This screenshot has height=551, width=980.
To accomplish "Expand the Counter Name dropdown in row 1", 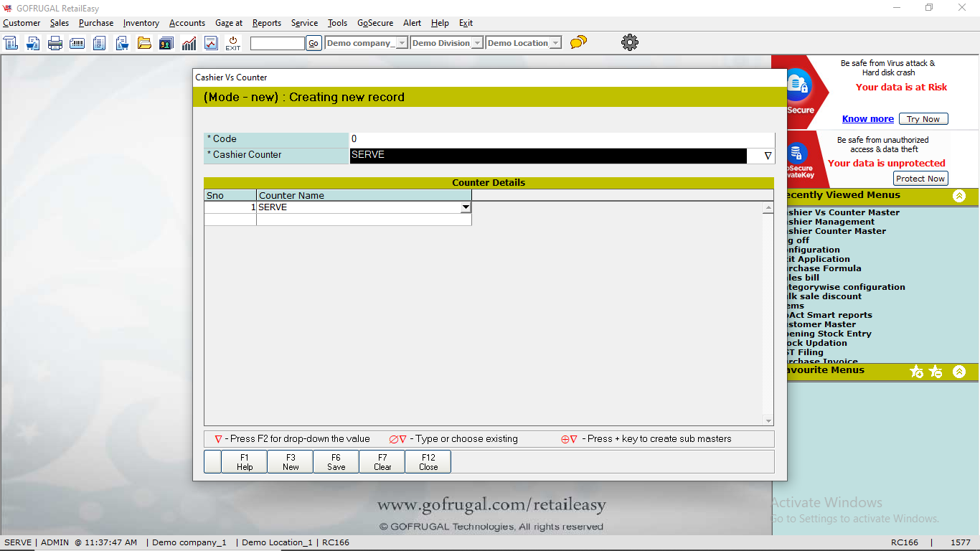I will point(466,207).
